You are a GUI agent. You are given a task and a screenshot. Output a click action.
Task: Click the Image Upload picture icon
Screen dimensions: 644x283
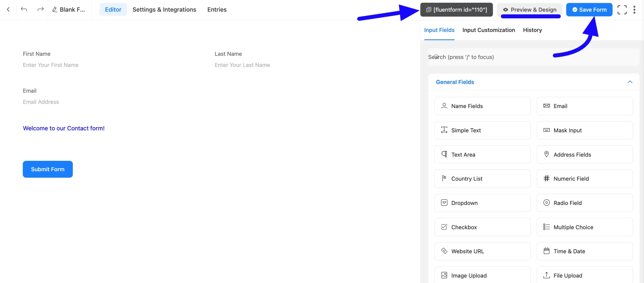coord(444,275)
